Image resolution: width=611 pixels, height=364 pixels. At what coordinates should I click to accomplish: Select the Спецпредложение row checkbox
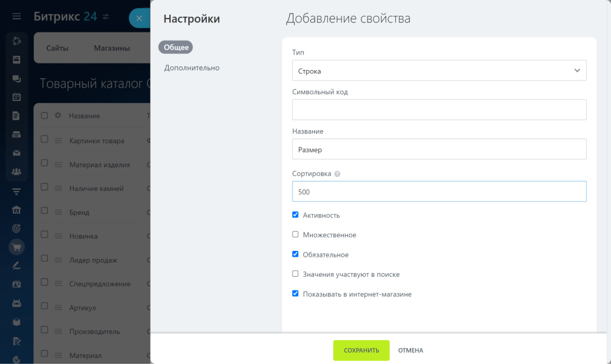pyautogui.click(x=44, y=282)
